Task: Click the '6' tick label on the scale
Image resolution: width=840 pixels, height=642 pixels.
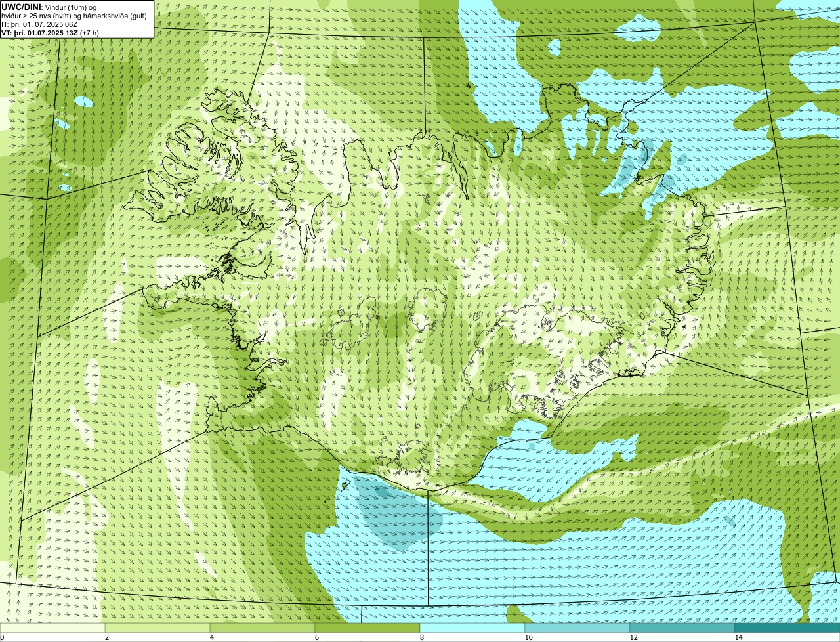Action: coord(317,637)
